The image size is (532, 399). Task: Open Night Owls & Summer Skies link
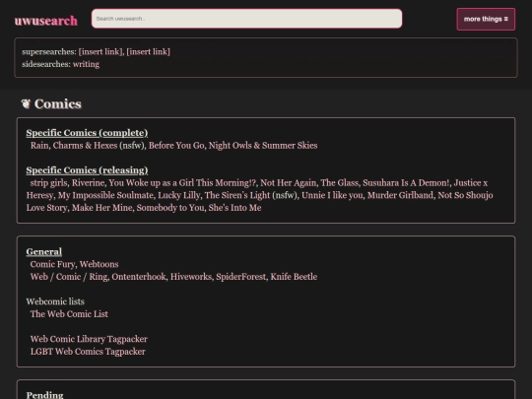pyautogui.click(x=263, y=145)
